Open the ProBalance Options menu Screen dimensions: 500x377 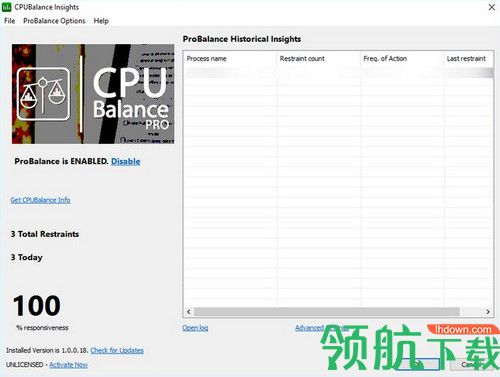[x=54, y=21]
